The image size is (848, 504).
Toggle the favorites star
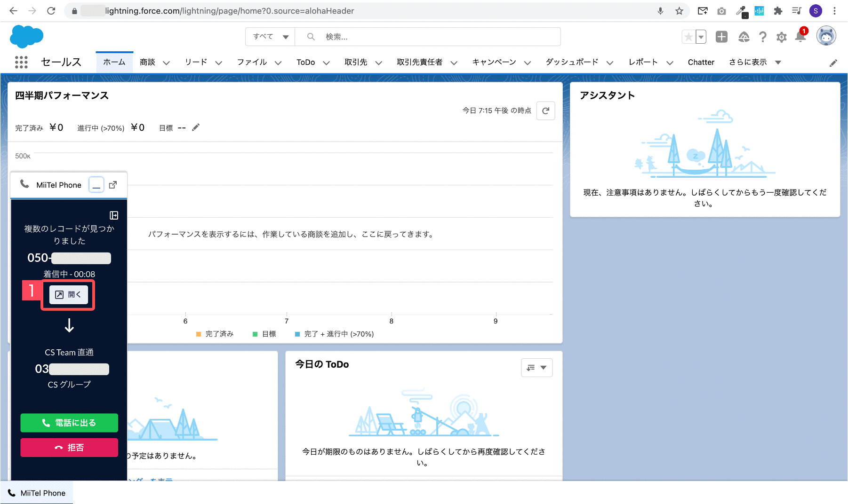688,37
